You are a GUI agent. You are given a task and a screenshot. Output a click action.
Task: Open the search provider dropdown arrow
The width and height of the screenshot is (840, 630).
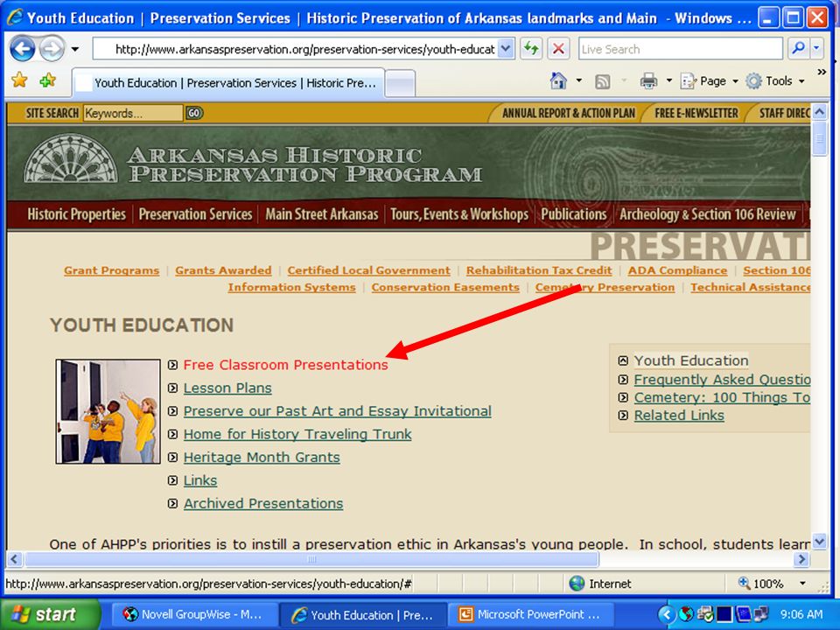coord(816,49)
